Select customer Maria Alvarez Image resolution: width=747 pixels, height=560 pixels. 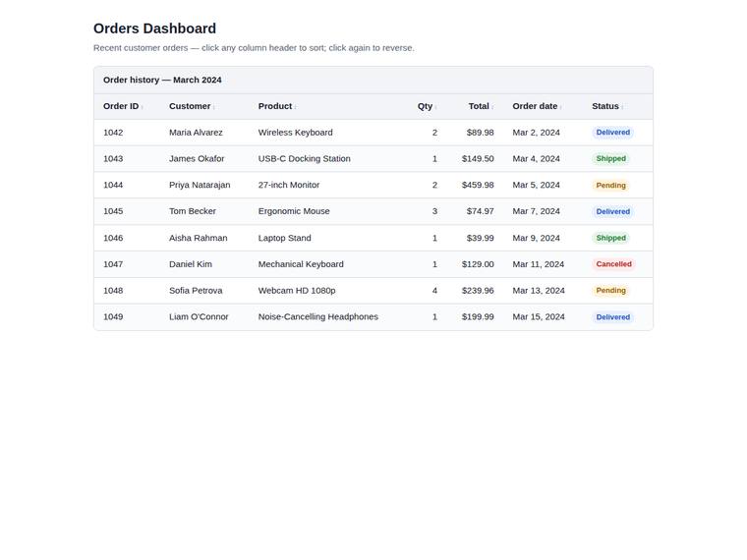pos(196,133)
